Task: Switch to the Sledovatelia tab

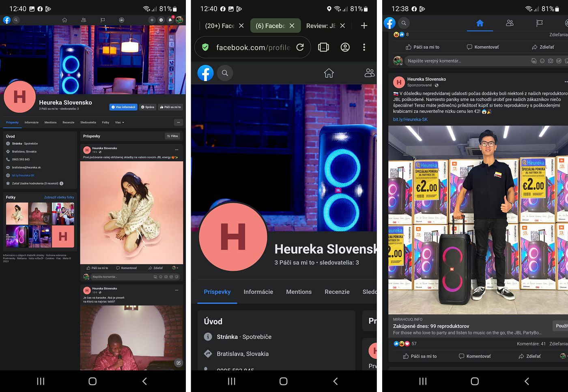Action: pyautogui.click(x=88, y=122)
